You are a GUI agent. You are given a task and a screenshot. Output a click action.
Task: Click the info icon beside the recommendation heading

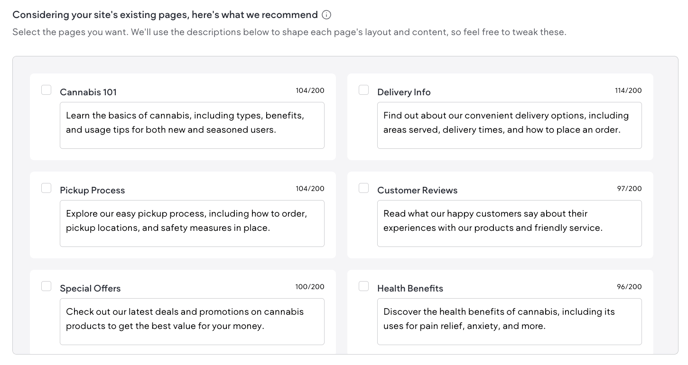point(326,15)
